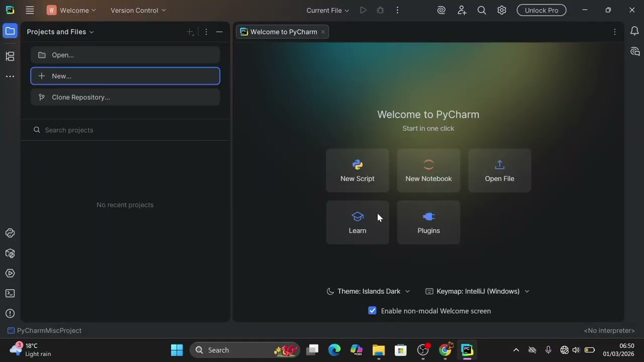Show more tool windows ellipsis in sidebar
Screen dimensions: 644x362
coord(10,76)
